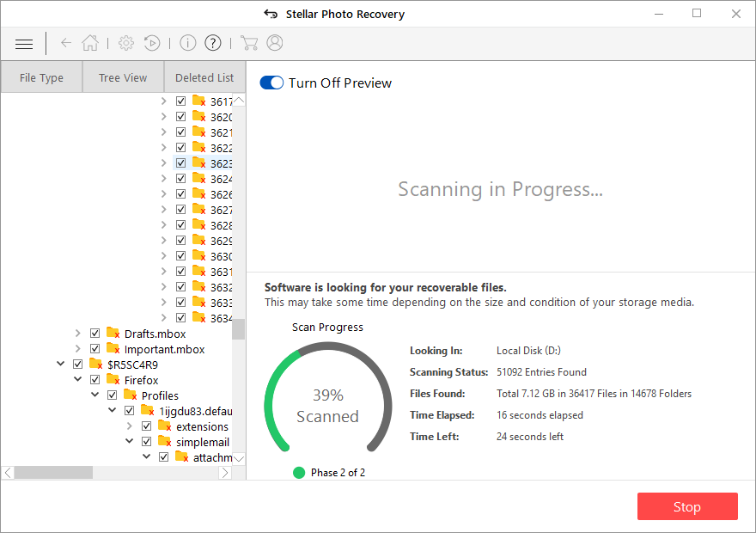Turn off the preview toggle
The width and height of the screenshot is (756, 533).
[271, 83]
